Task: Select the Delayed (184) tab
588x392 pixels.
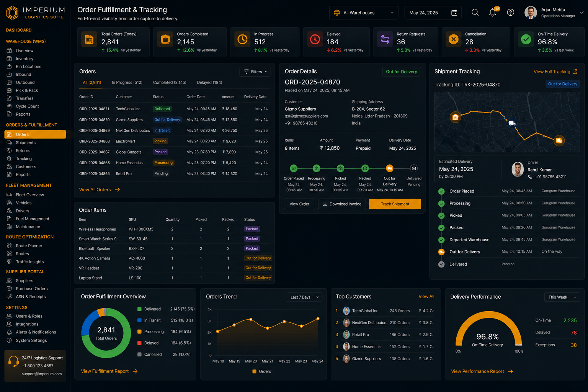Action: point(209,82)
